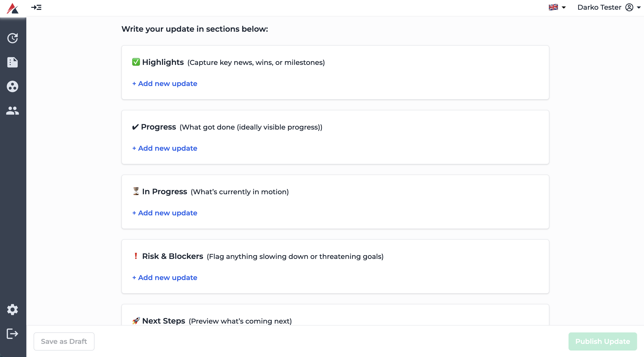Click the Save as Draft button

click(x=64, y=341)
